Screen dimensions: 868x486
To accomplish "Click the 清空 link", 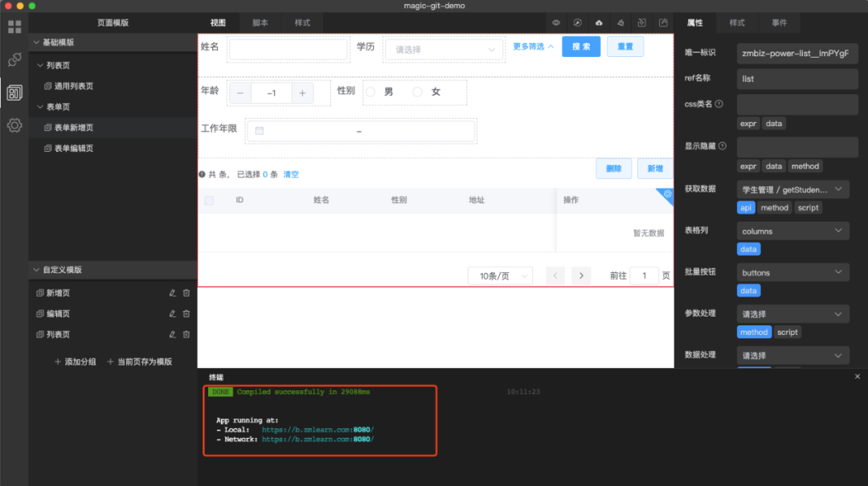I will click(x=291, y=174).
